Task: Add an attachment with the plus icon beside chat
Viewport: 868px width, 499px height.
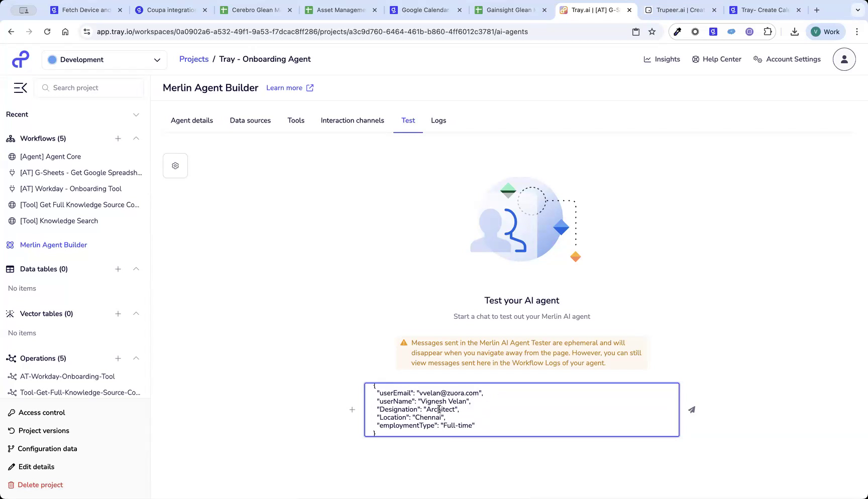Action: coord(352,410)
